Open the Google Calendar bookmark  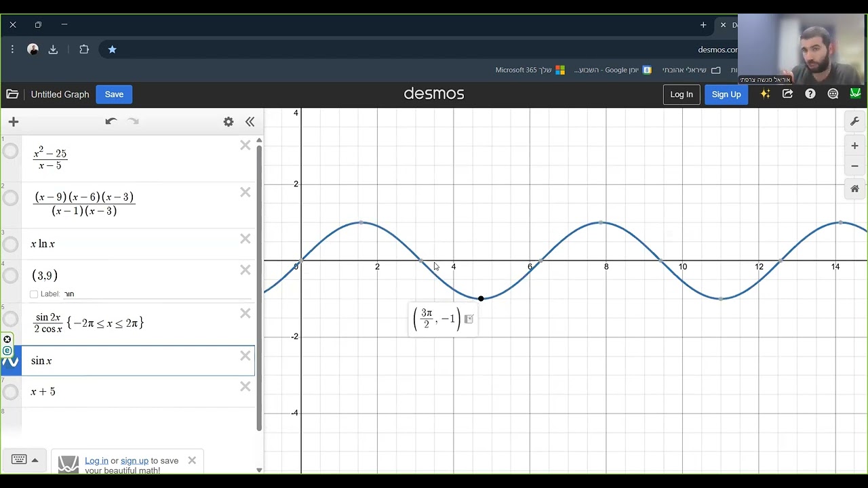(x=612, y=70)
